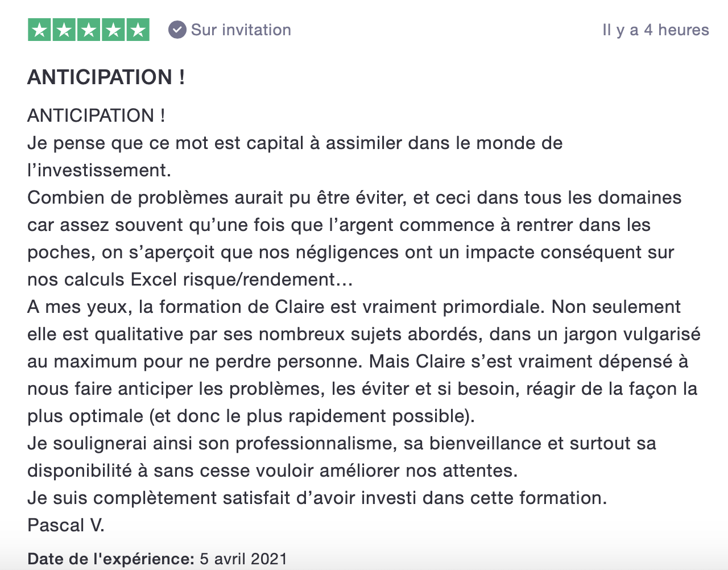Click the non-bold "ANTICIPATION !" first body line
The width and height of the screenshot is (728, 570).
(96, 115)
